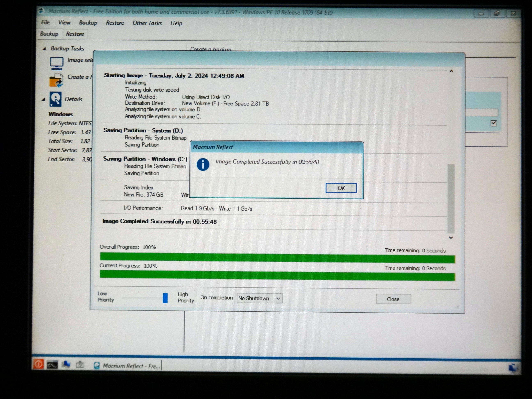
Task: Click 'Read 1.9 Gb/s - Write 1.1 Gb/s' text
Action: 217,208
